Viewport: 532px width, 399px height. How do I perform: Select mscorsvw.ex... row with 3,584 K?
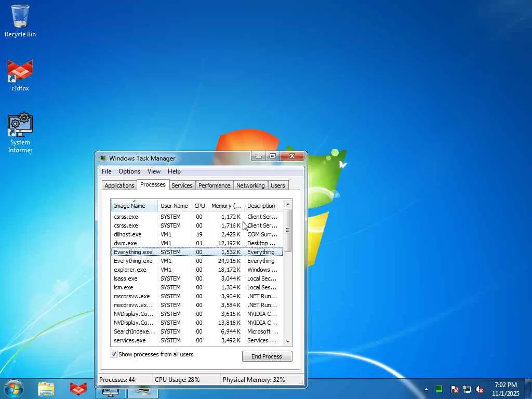pyautogui.click(x=197, y=304)
